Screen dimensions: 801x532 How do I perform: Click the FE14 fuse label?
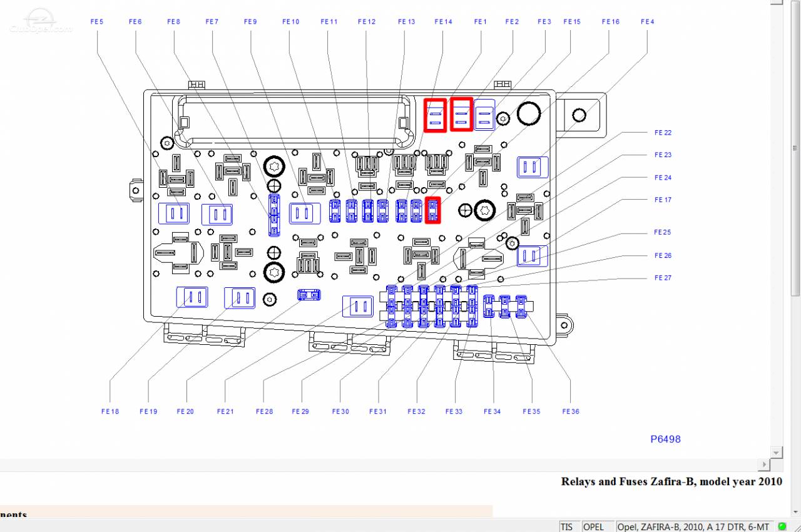[x=443, y=22]
